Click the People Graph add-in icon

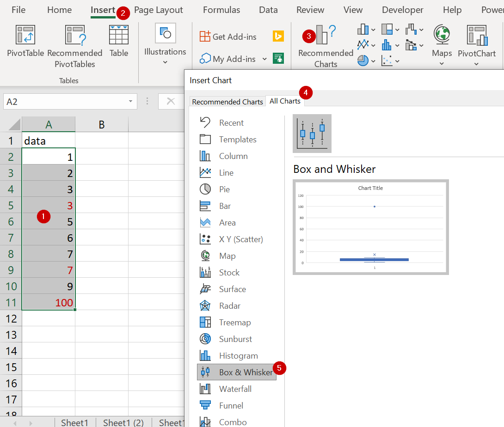(278, 58)
